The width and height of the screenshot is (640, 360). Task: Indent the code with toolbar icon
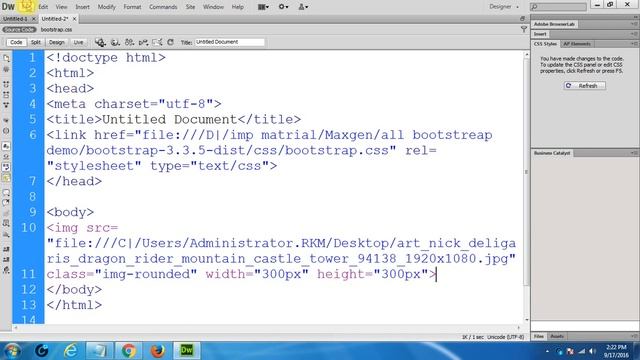pyautogui.click(x=6, y=249)
